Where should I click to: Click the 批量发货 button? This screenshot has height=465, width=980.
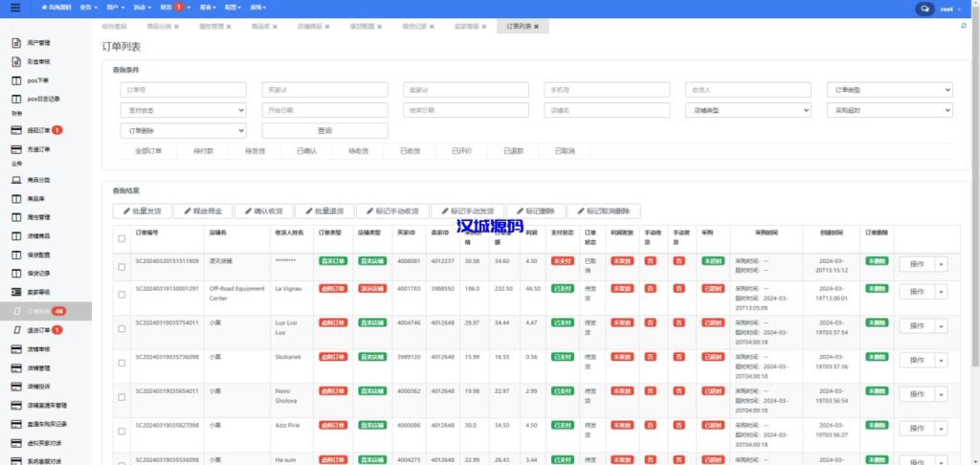[x=142, y=211]
